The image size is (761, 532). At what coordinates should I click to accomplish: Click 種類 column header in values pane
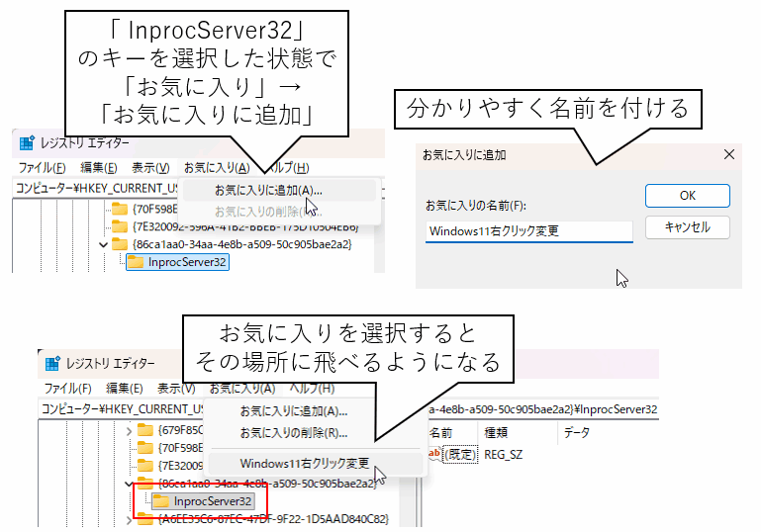click(x=496, y=432)
